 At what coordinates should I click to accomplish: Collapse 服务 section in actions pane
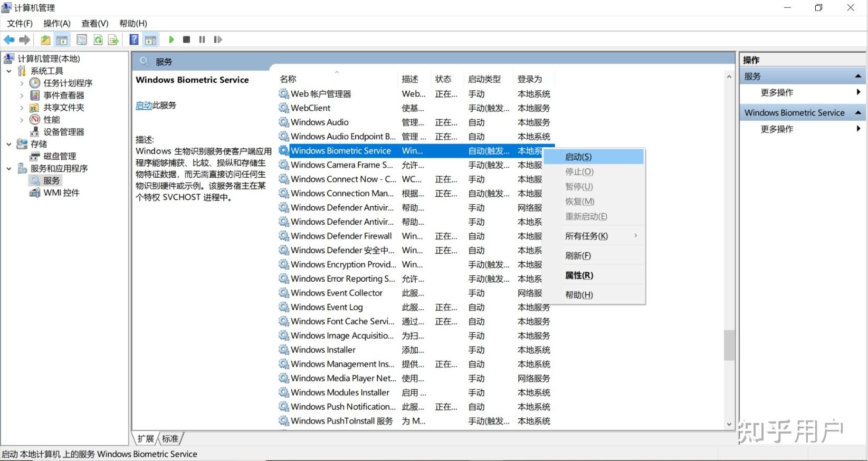[858, 76]
